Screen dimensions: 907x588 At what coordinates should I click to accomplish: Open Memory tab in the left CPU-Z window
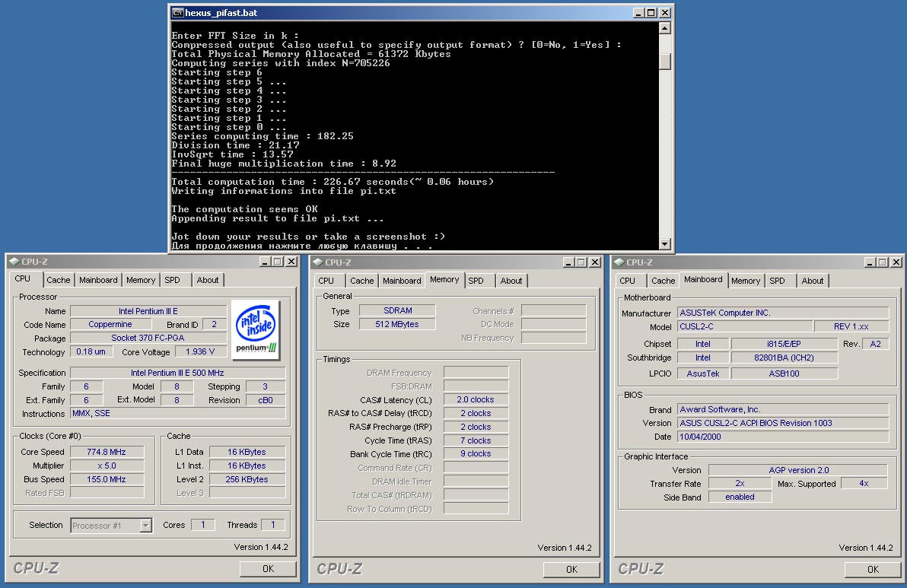click(x=141, y=281)
